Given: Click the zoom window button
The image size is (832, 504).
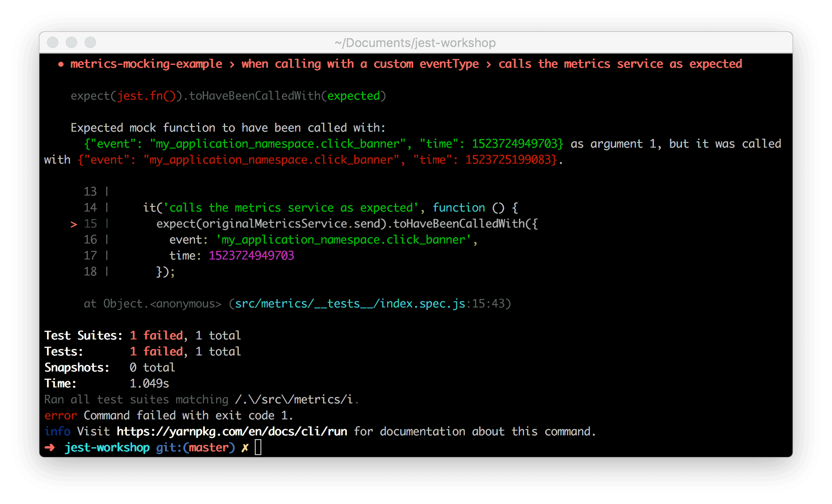Looking at the screenshot, I should tap(90, 42).
